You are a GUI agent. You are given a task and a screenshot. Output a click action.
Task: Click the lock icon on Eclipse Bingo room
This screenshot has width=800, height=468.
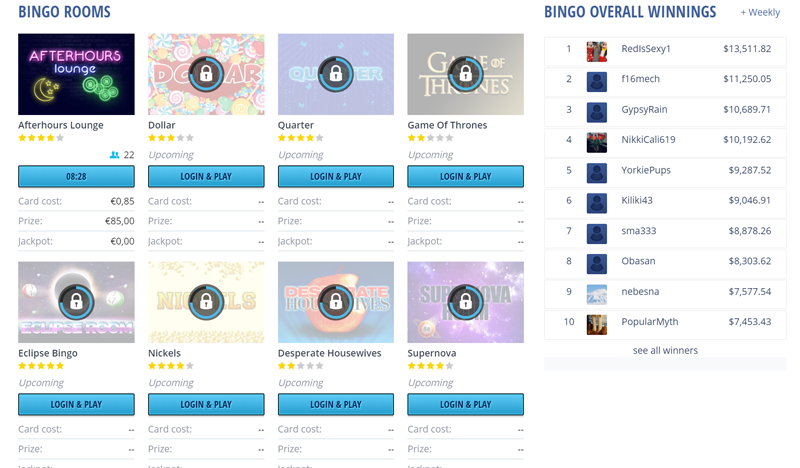[x=76, y=300]
